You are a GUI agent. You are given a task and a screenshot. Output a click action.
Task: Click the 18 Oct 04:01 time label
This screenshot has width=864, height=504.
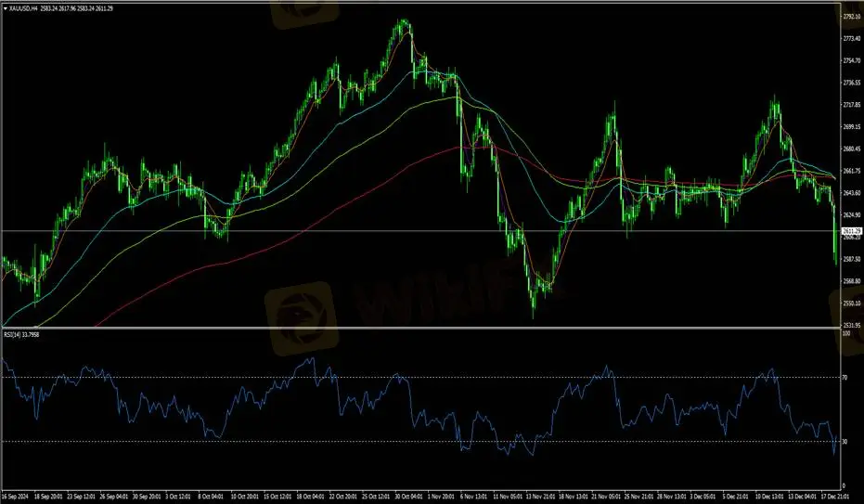click(311, 497)
